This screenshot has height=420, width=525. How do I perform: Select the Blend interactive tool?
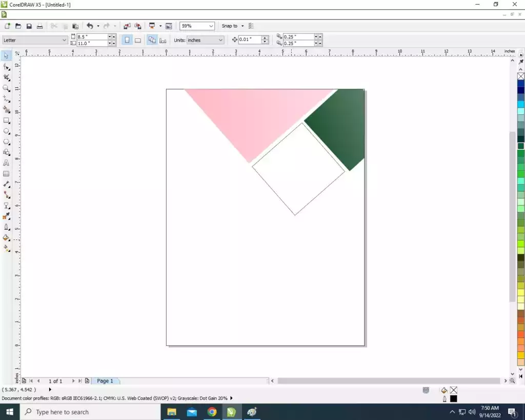6,206
